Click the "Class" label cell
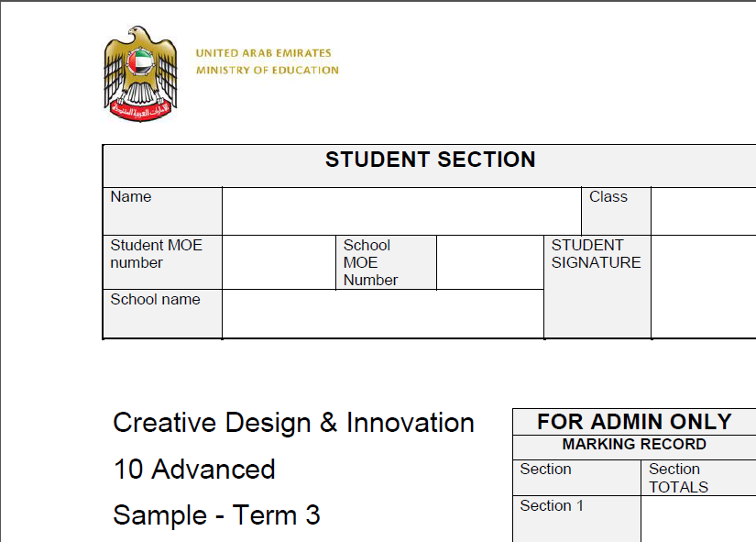 tap(615, 211)
